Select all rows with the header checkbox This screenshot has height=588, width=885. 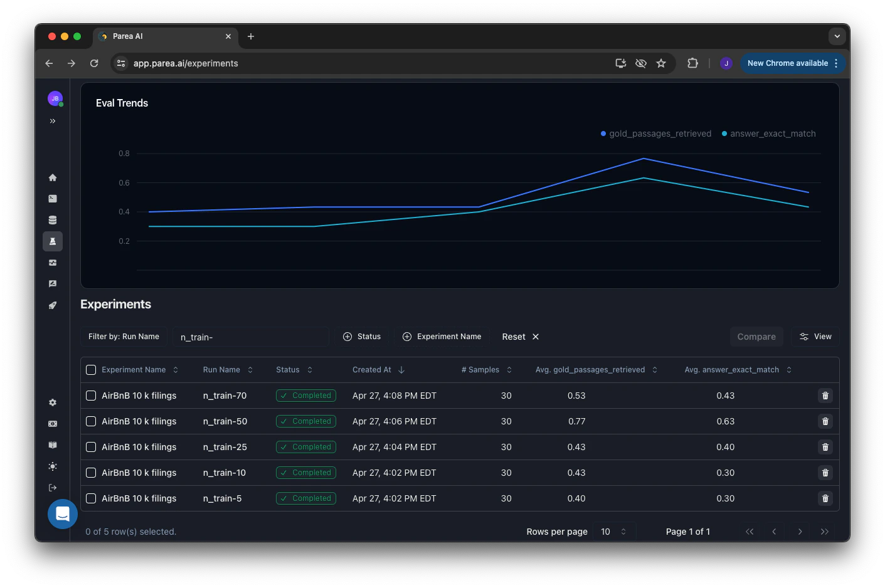click(x=90, y=370)
